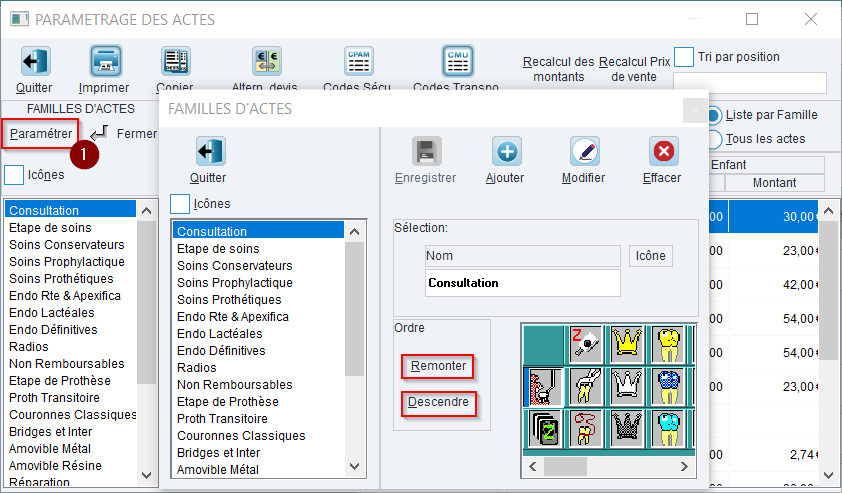The width and height of the screenshot is (842, 493).
Task: Pick the stacked cards green Z icon
Action: [545, 429]
